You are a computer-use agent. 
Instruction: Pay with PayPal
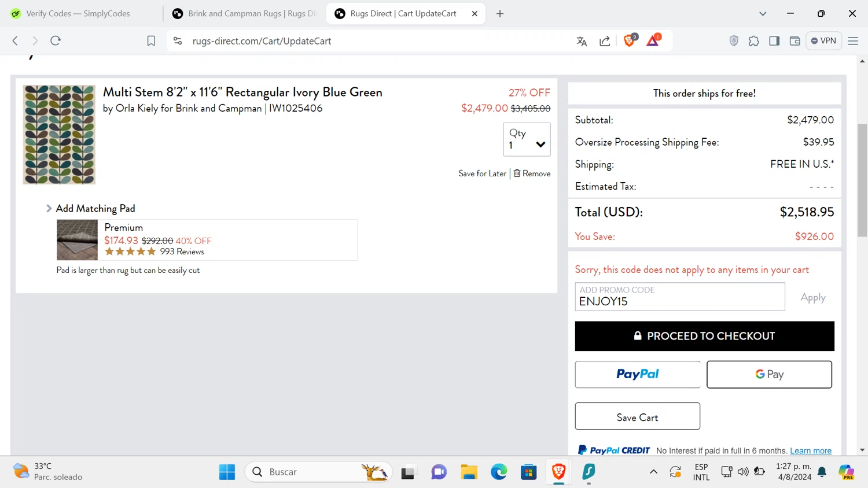(638, 375)
